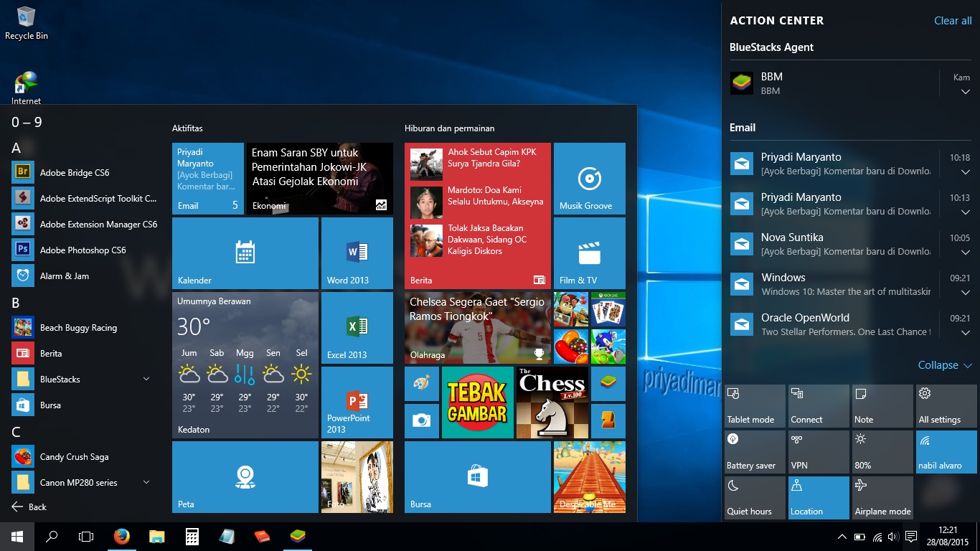The height and width of the screenshot is (551, 980).
Task: Click the volume speaker icon in the tray
Action: (893, 537)
